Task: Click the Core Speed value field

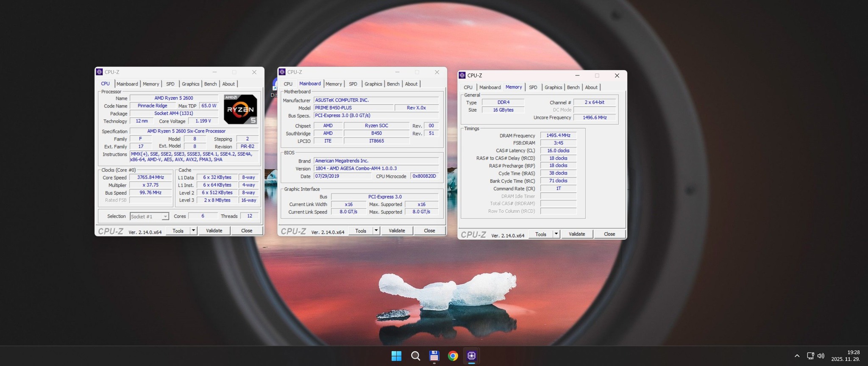Action: coord(150,177)
